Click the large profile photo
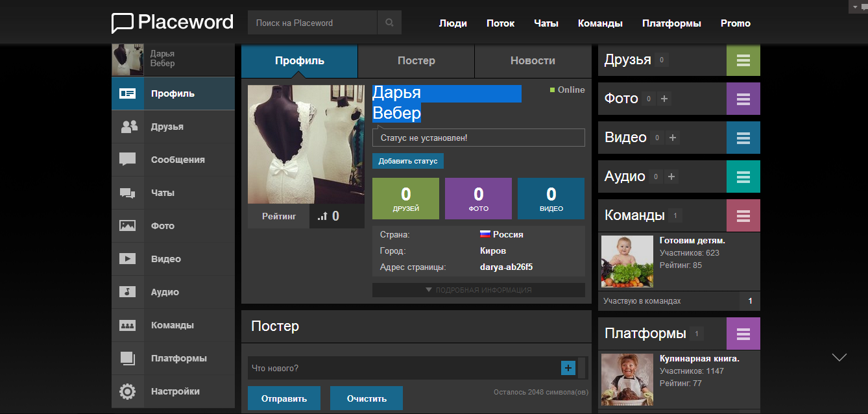 point(306,144)
